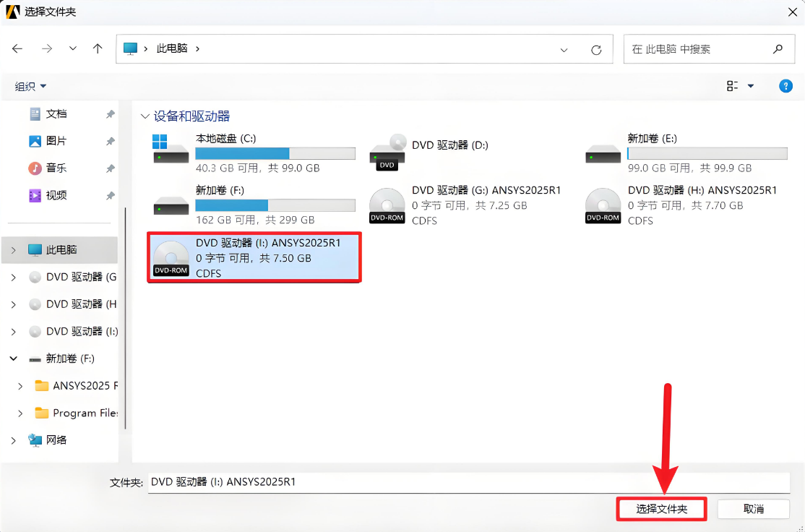Unpin 视频 using its pin icon
The image size is (805, 532).
point(110,196)
